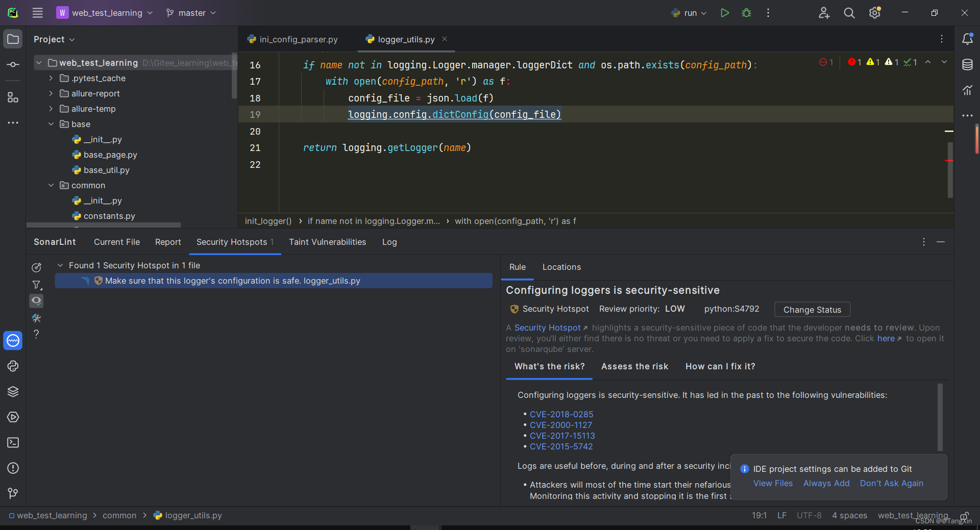
Task: Open the hotspot filter funnel
Action: pos(36,285)
